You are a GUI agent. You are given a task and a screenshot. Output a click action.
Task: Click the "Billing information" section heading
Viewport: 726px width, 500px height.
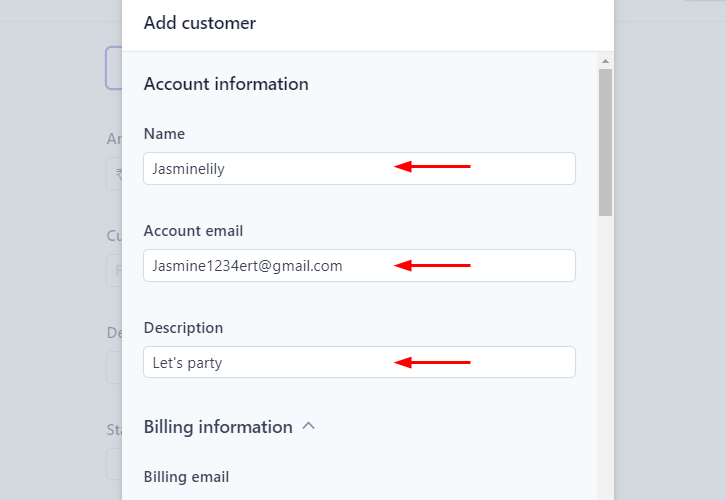218,427
